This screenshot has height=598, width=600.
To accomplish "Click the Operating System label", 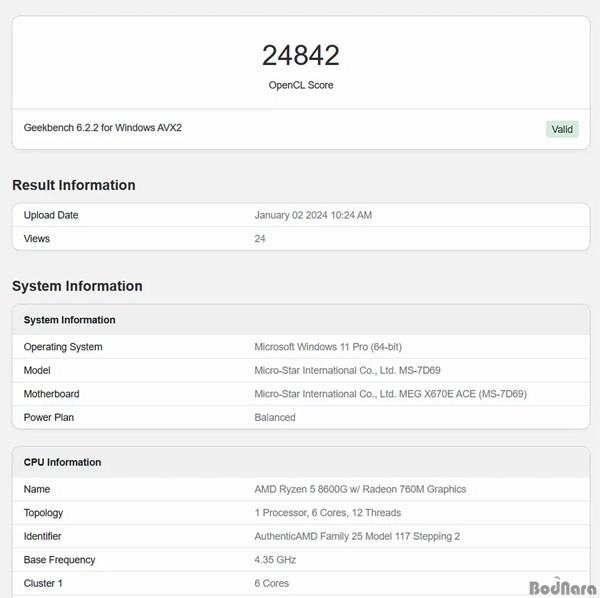I will pyautogui.click(x=63, y=347).
